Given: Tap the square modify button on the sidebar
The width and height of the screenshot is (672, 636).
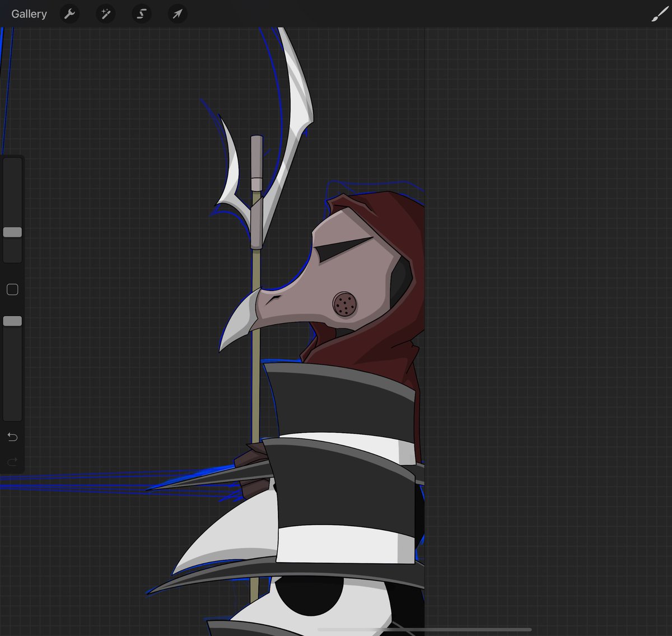Looking at the screenshot, I should pos(12,289).
